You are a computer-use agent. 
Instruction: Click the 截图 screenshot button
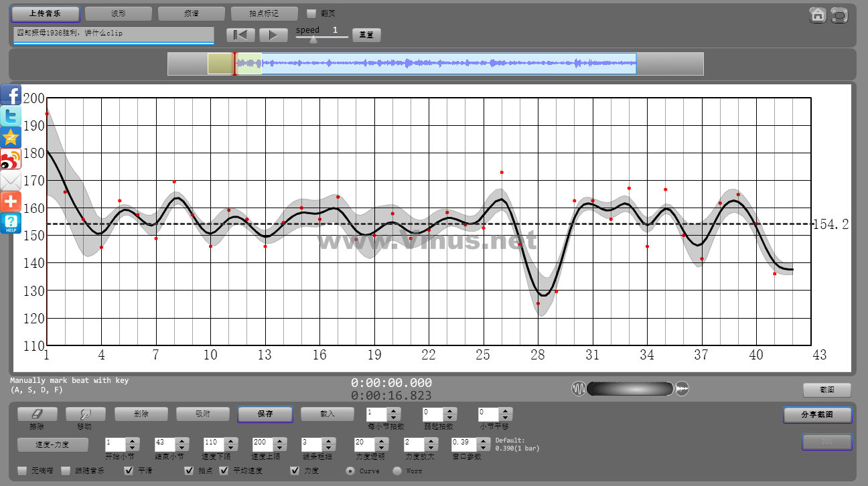(827, 390)
